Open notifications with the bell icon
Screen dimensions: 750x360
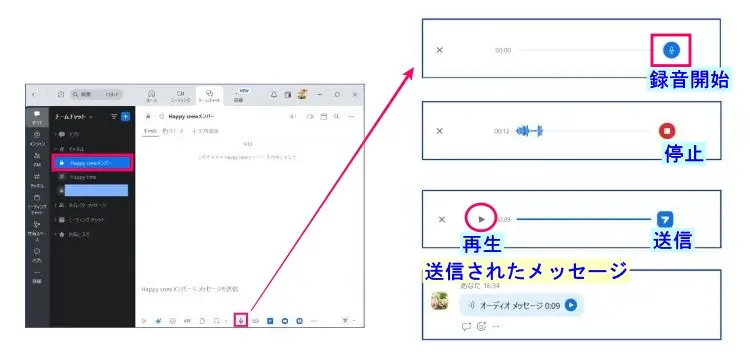point(274,95)
